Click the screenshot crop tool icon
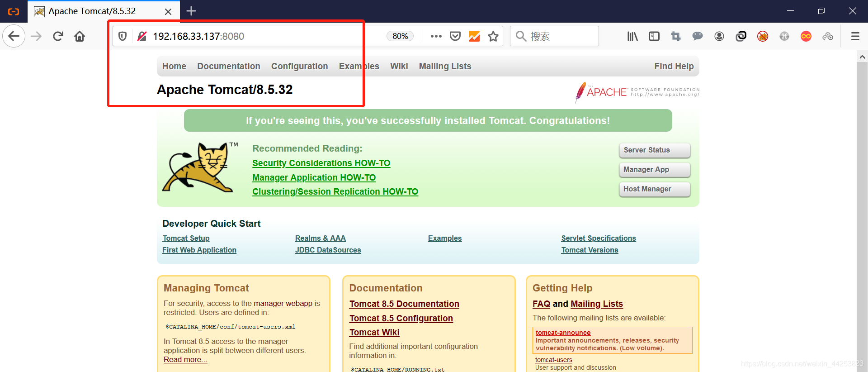The width and height of the screenshot is (868, 372). (676, 36)
